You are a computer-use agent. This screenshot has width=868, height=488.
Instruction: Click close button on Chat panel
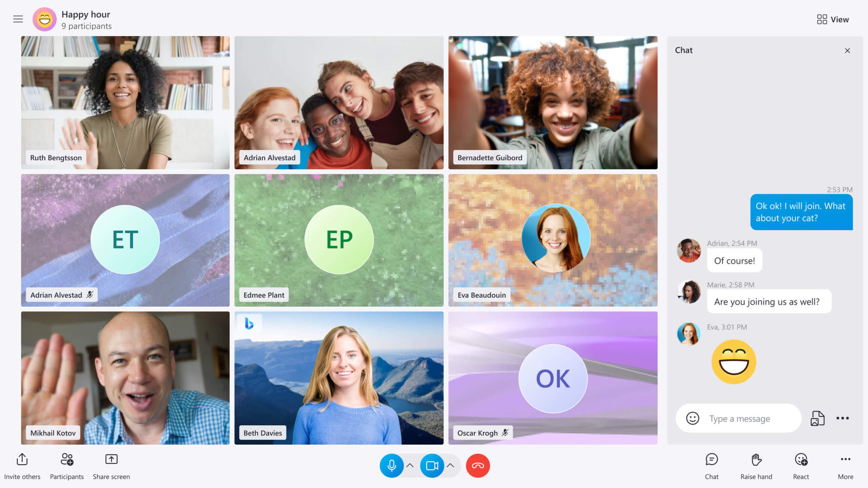tap(847, 50)
